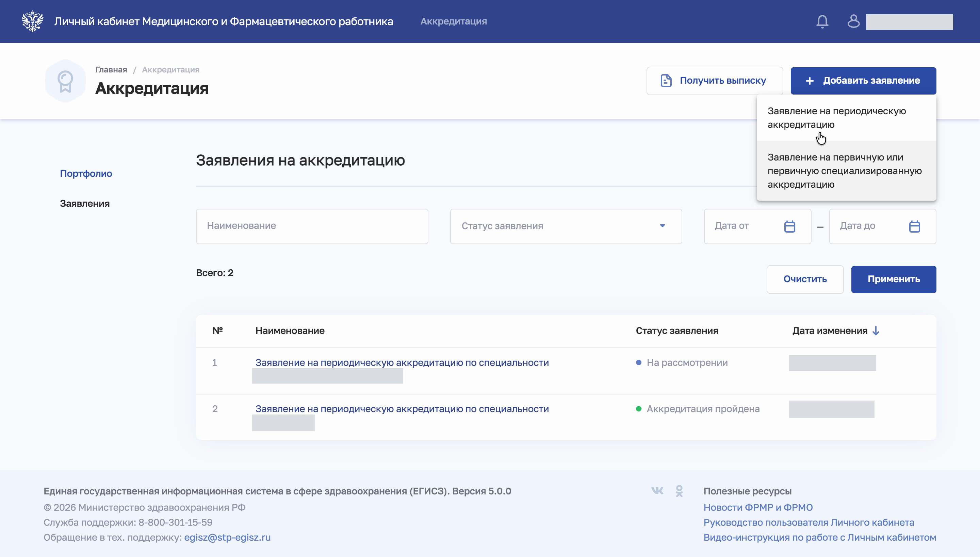Select Заявление на первичную или первичную специализированную аккредитацию
Screen dimensions: 980x557
click(x=846, y=171)
